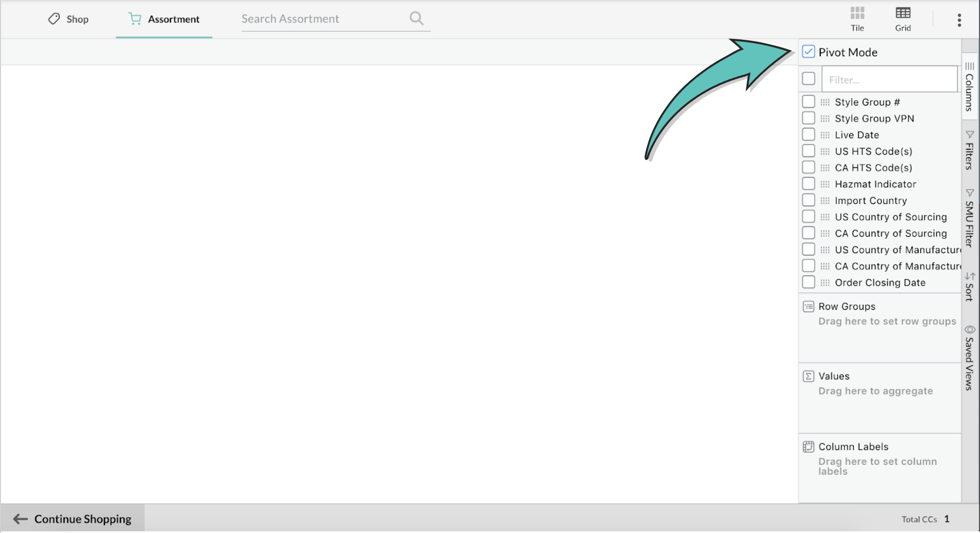Click the Row Groups icon
This screenshot has height=533, width=980.
809,306
